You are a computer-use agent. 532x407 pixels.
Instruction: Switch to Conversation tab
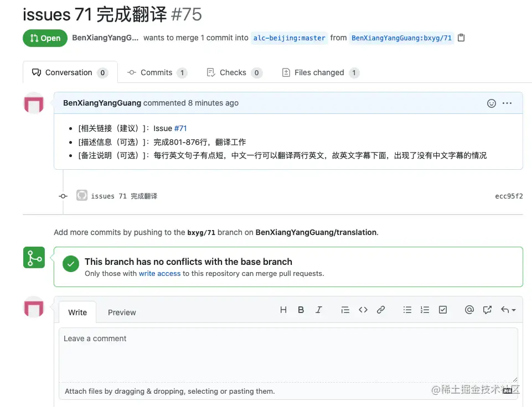pyautogui.click(x=70, y=72)
